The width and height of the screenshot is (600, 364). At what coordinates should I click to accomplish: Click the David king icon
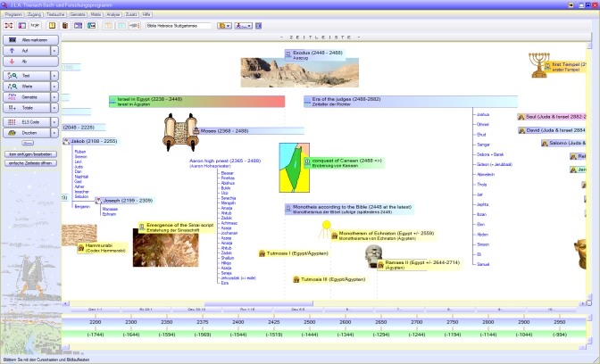521,131
